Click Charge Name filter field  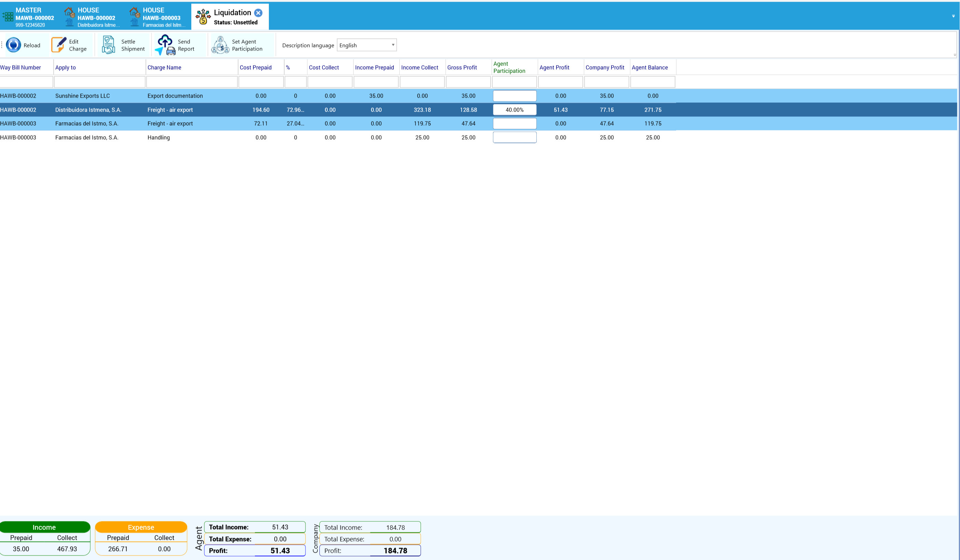(x=192, y=82)
